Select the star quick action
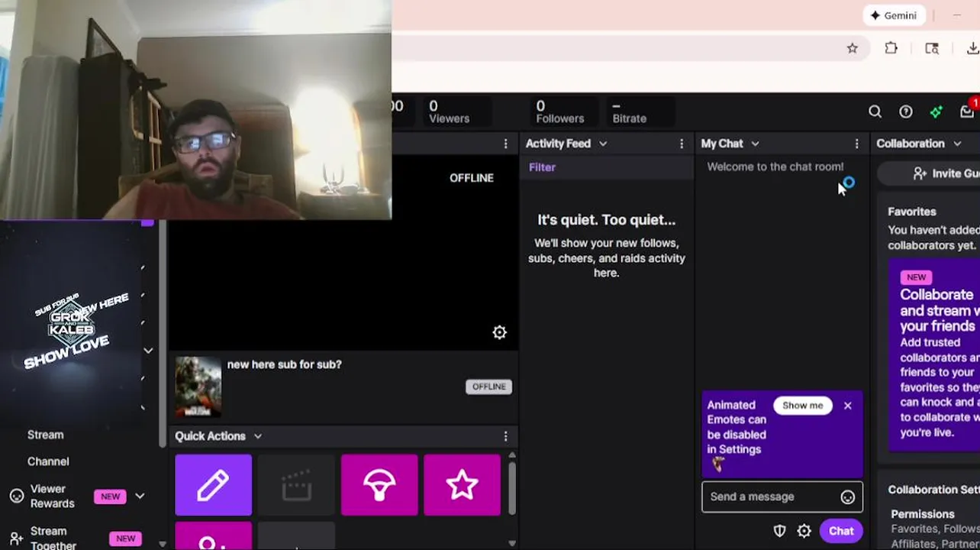 coord(463,485)
